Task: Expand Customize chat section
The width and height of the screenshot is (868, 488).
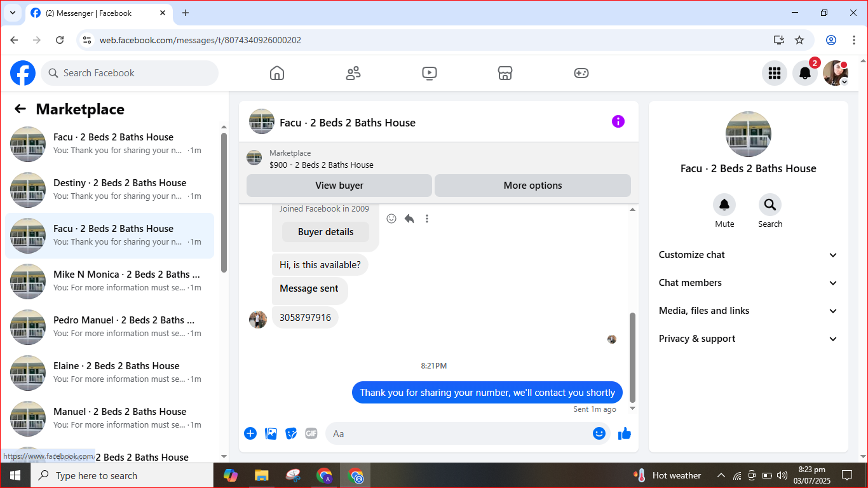Action: [x=749, y=255]
